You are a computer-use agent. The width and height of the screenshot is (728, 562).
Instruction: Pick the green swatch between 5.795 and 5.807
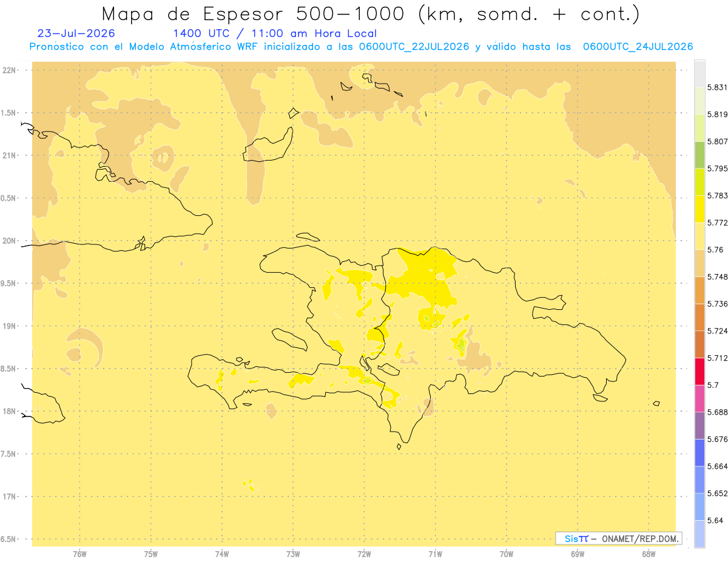coord(699,155)
